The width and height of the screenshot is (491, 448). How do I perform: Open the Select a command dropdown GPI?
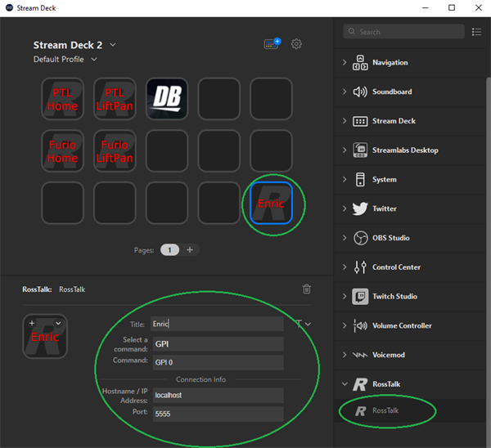coord(218,344)
